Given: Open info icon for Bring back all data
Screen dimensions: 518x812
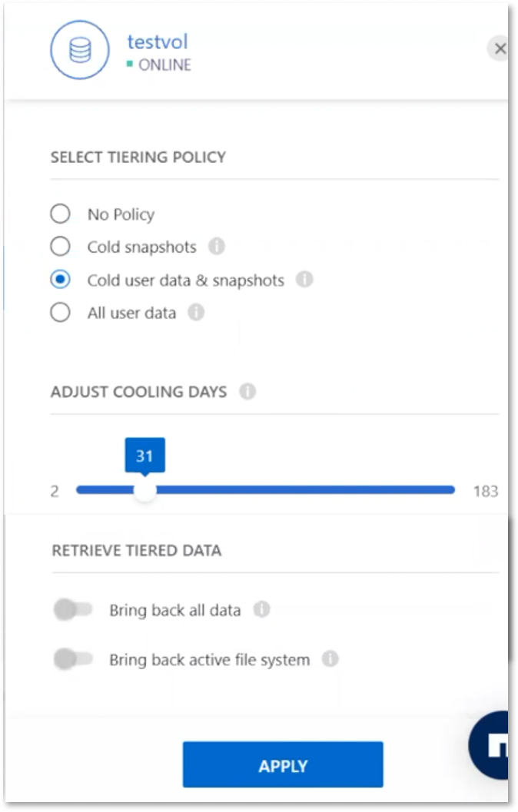Looking at the screenshot, I should [x=261, y=609].
